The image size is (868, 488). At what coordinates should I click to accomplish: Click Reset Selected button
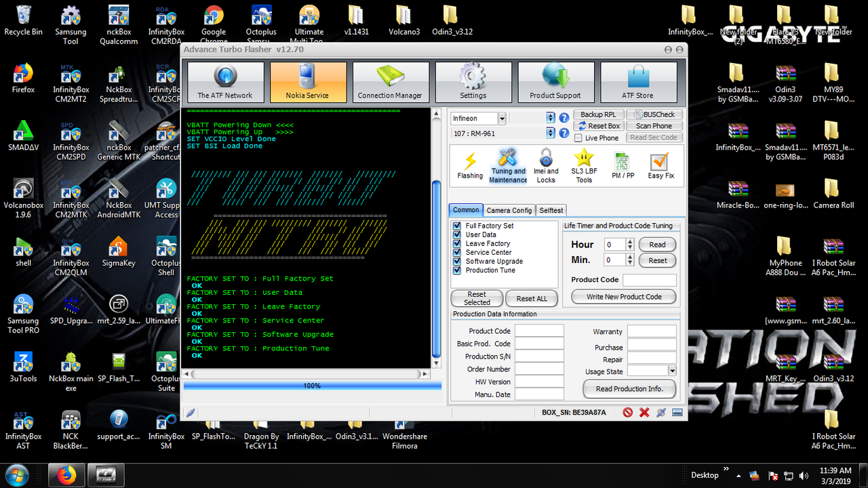pos(477,298)
